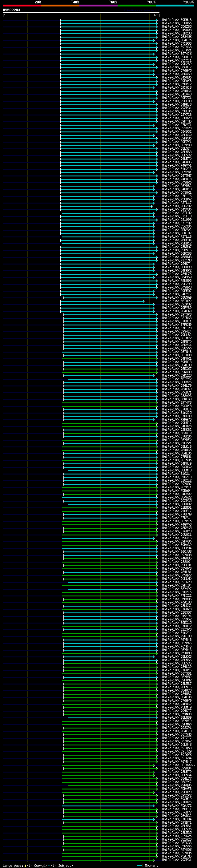This screenshot has height=868, width=197.
Task: Pick the UniRef100_C0KLG9 entry
Action: click(177, 399)
